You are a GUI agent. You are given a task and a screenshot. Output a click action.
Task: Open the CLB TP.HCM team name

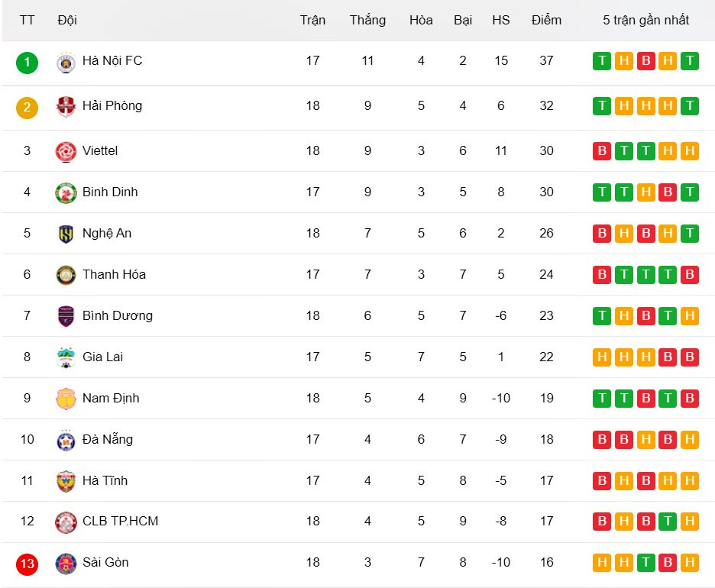click(120, 522)
